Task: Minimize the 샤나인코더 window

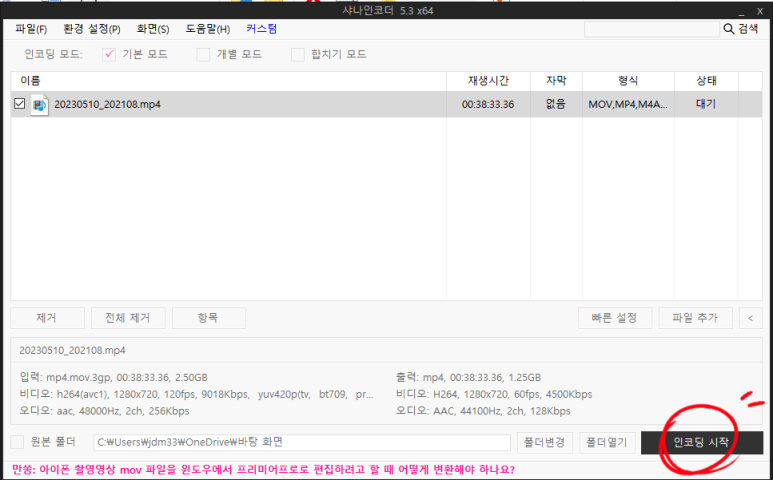Action: (x=741, y=11)
